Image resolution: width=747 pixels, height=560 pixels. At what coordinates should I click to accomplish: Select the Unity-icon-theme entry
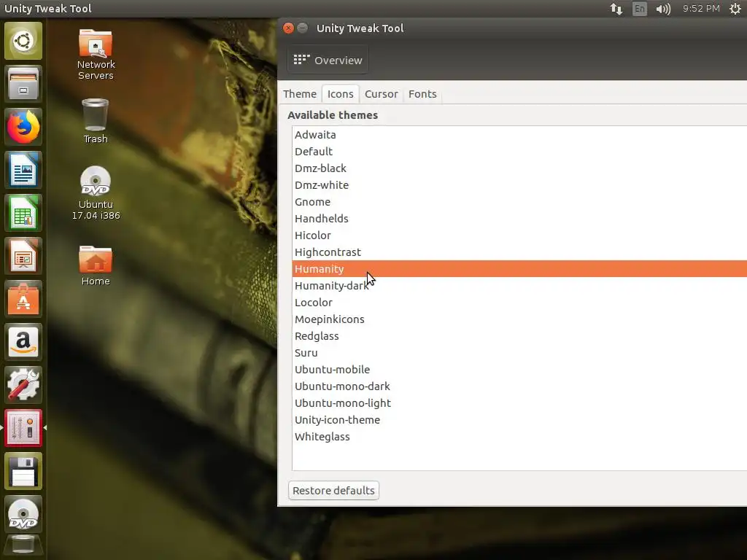point(519,420)
